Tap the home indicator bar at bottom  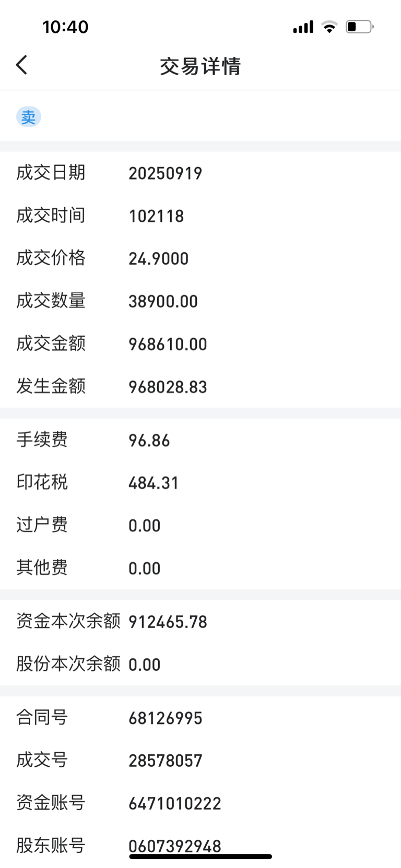point(200,857)
